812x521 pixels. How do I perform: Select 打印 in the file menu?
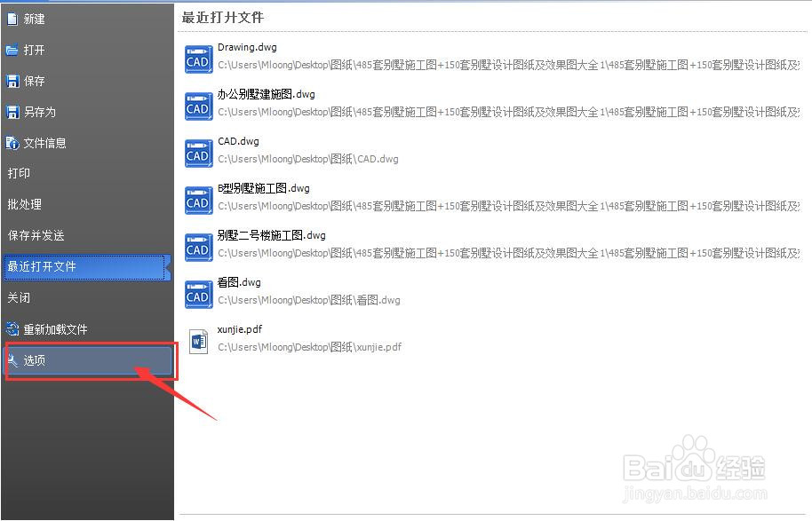click(x=87, y=173)
